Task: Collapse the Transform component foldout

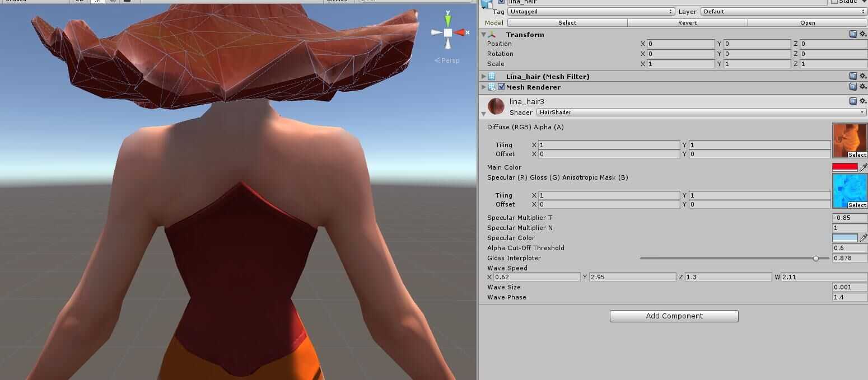Action: (x=484, y=35)
